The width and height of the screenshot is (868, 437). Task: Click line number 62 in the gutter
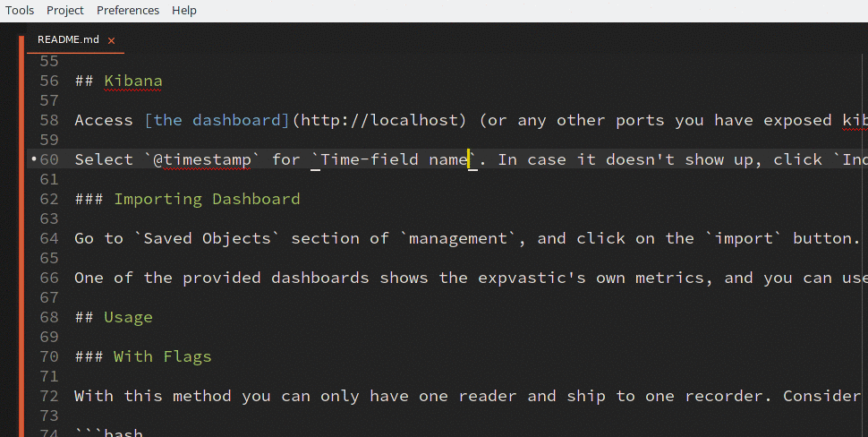pos(49,199)
